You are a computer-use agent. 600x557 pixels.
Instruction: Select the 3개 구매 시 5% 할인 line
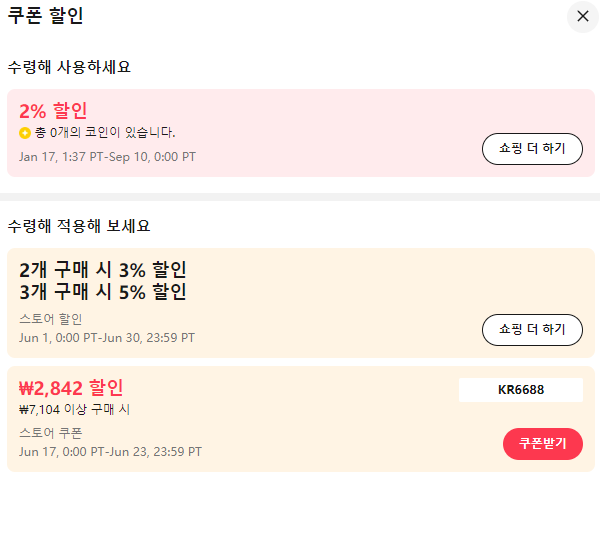[x=103, y=292]
